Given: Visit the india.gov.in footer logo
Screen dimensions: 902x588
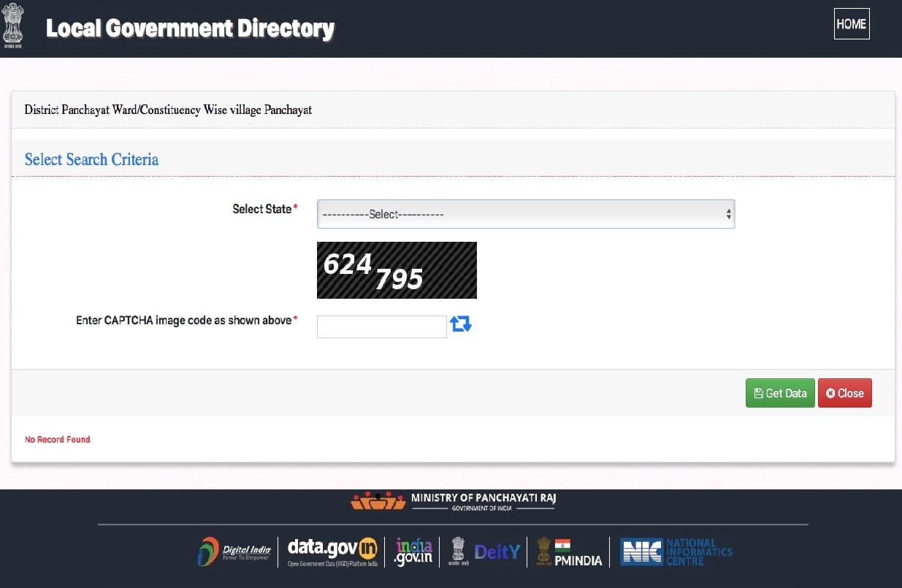Looking at the screenshot, I should click(413, 551).
